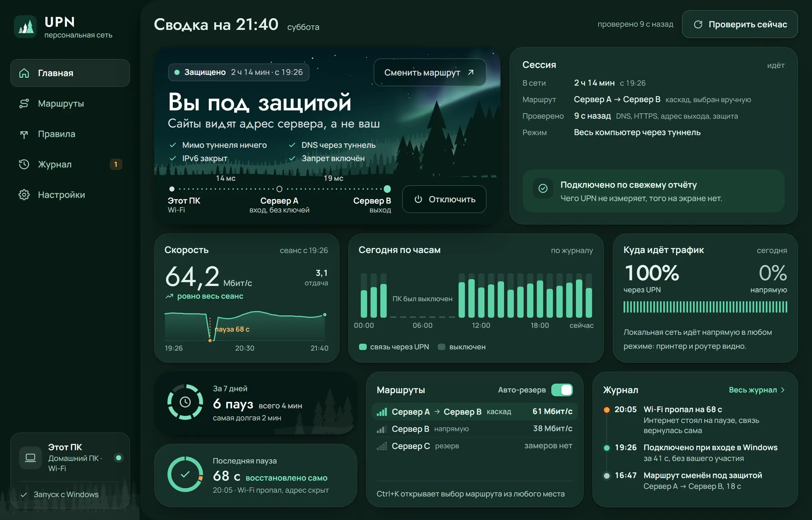Click the Сервер A node on route line
Screen dimensions: 812x520
[x=279, y=189]
